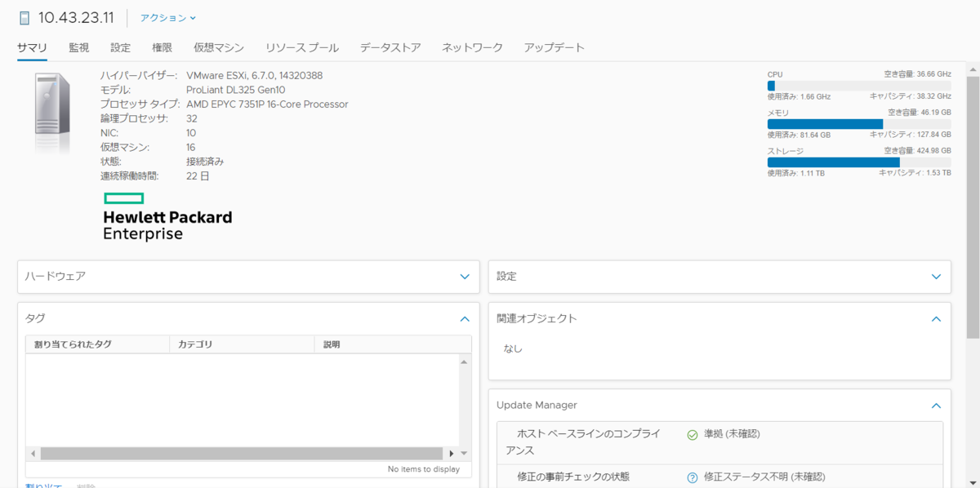The height and width of the screenshot is (488, 980).
Task: Click 修正ステータス不明 (未確認) text
Action: pyautogui.click(x=764, y=477)
